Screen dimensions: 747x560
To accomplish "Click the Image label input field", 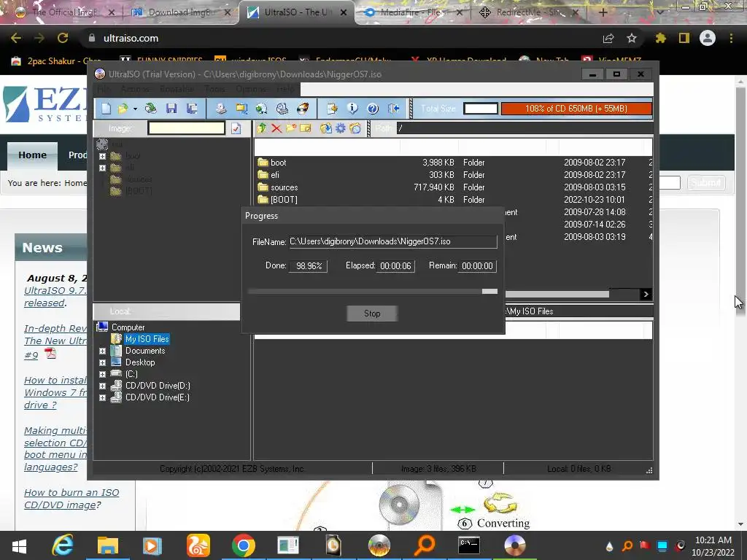I will click(186, 128).
